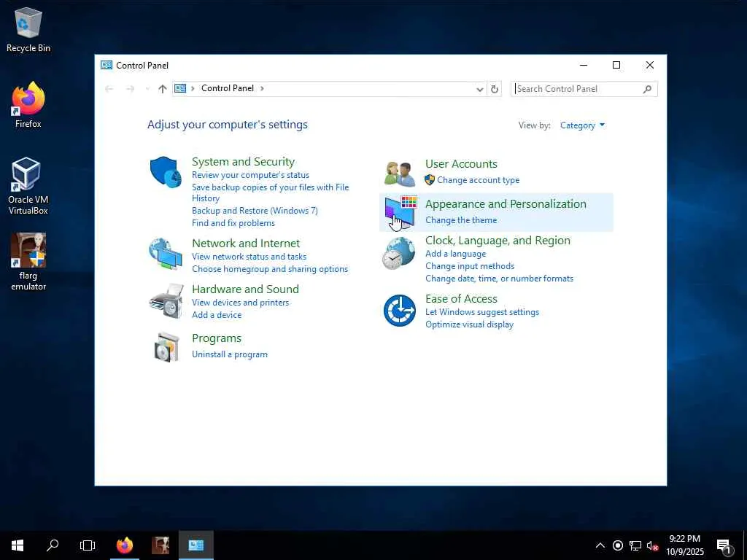Open Task View from the taskbar
The height and width of the screenshot is (560, 747).
(88, 545)
